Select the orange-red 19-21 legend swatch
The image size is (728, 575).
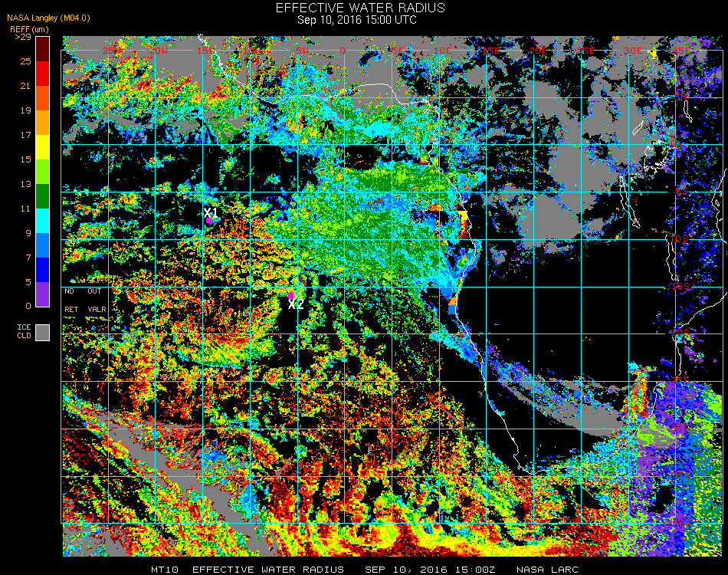pos(43,98)
